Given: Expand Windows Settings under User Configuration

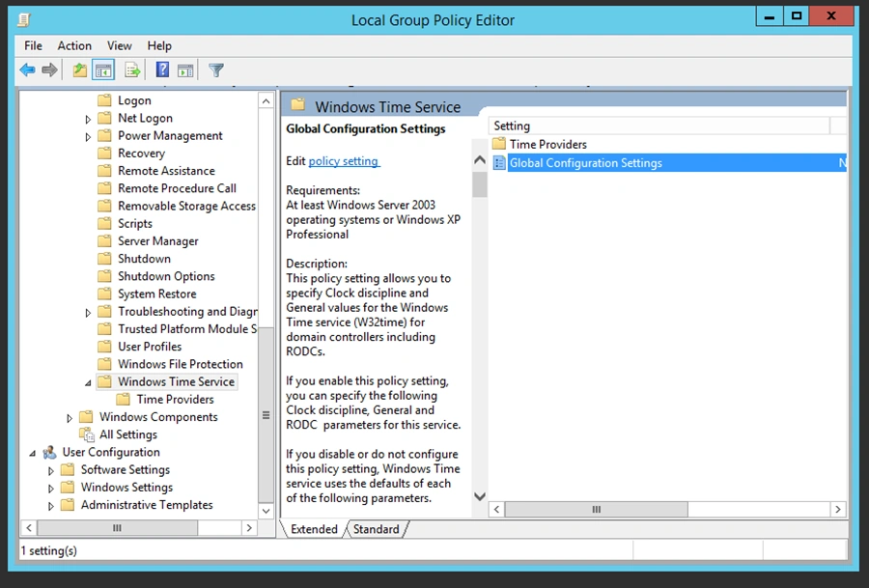Looking at the screenshot, I should 50,489.
